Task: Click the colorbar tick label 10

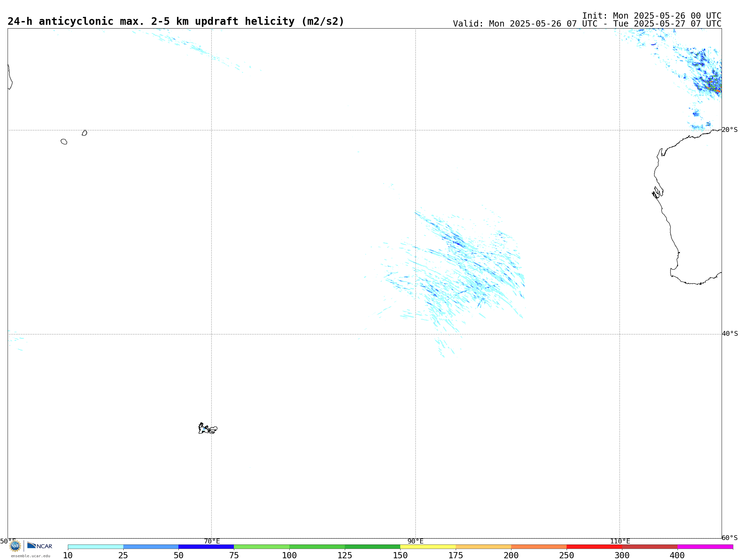Action: coord(68,555)
